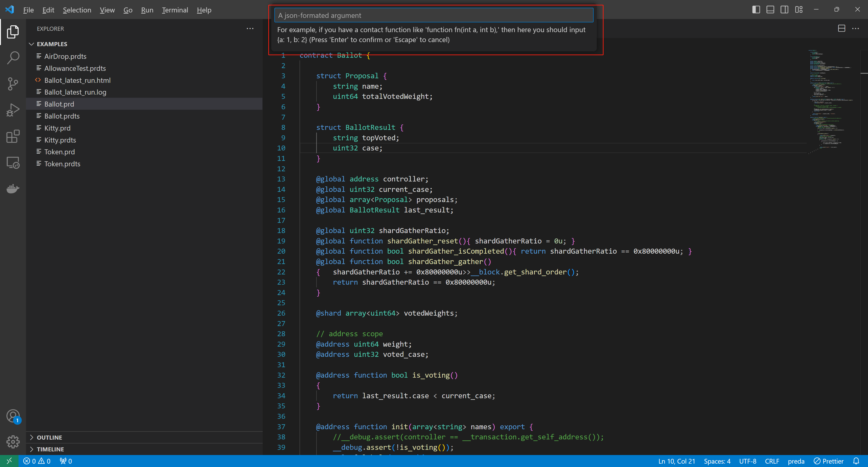Open the Explorer view in activity bar

13,32
